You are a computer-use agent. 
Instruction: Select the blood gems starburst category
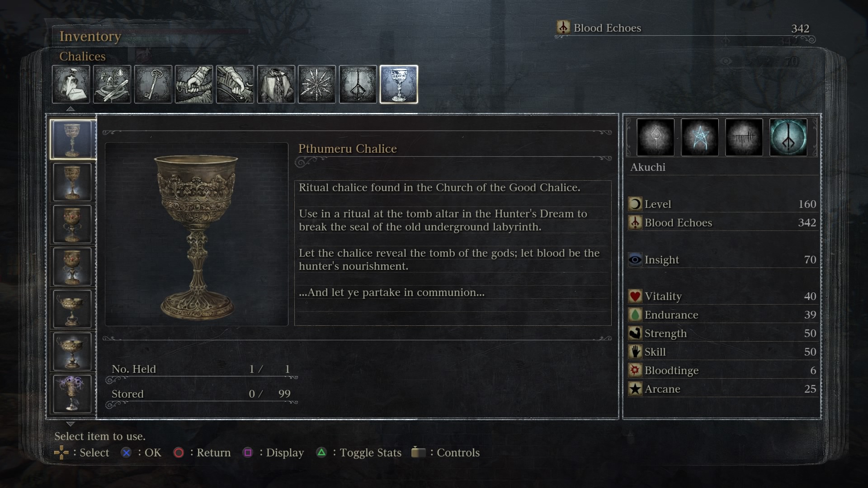click(317, 84)
